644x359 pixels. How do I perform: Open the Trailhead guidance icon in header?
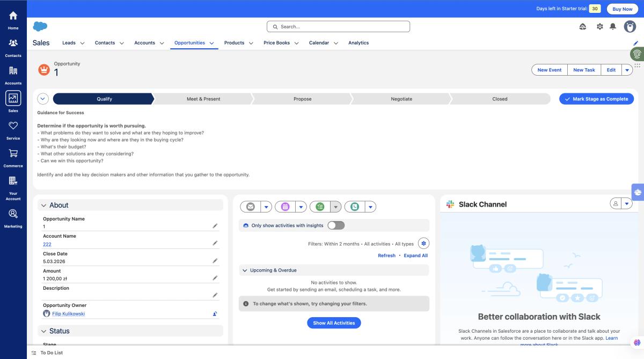pyautogui.click(x=583, y=26)
